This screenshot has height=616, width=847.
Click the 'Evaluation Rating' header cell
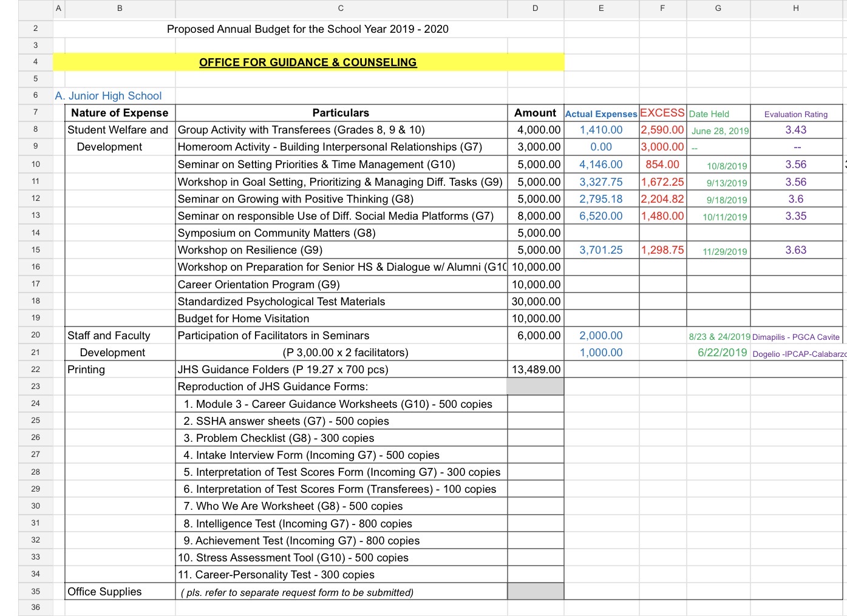[796, 113]
